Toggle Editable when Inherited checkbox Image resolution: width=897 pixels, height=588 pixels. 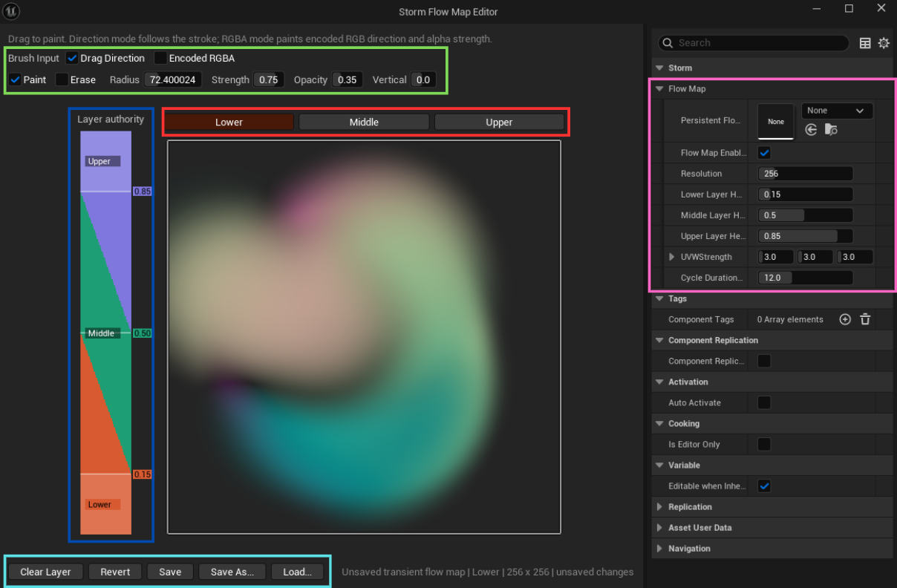764,486
